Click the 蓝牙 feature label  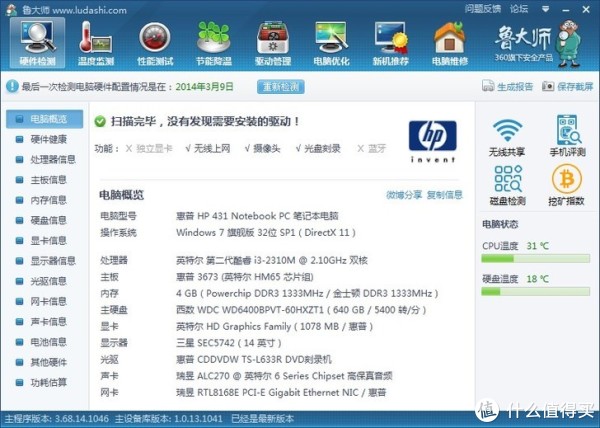click(377, 148)
